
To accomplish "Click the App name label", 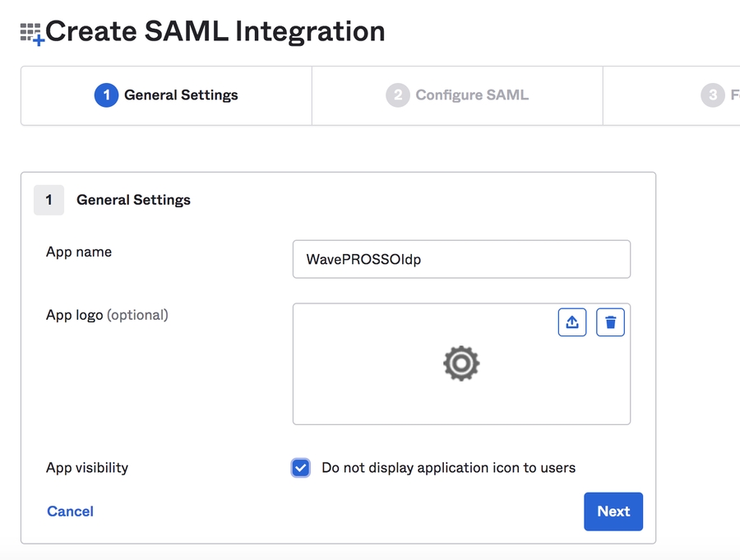I will pos(79,252).
